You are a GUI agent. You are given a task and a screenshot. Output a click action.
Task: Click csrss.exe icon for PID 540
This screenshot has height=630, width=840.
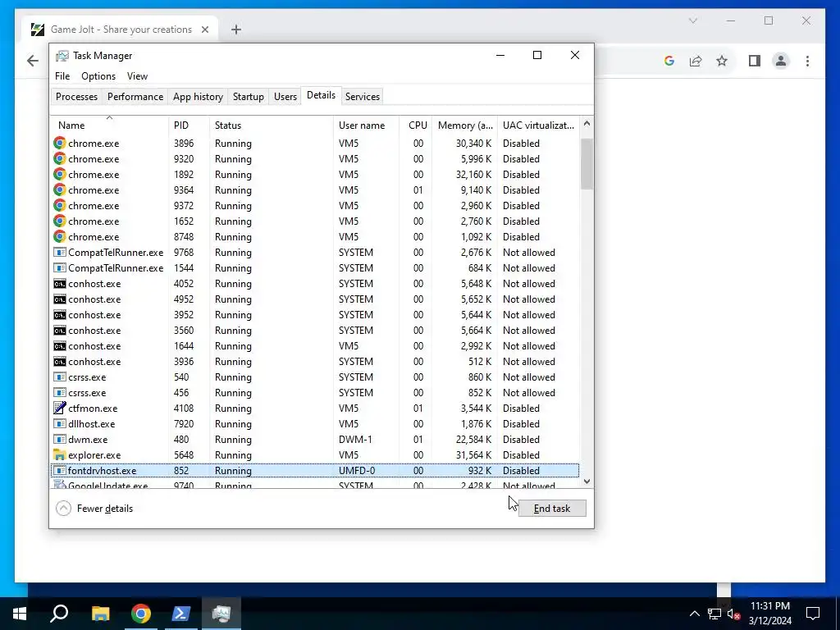point(60,377)
